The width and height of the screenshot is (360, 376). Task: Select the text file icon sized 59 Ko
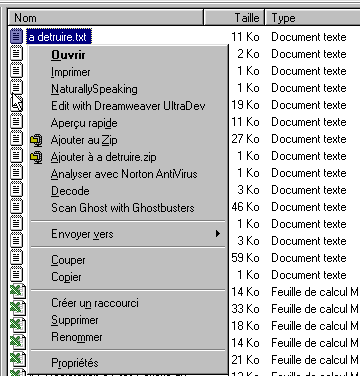coord(16,258)
